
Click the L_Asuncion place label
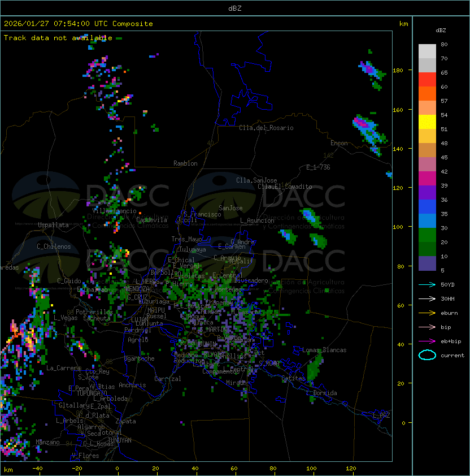coord(257,220)
